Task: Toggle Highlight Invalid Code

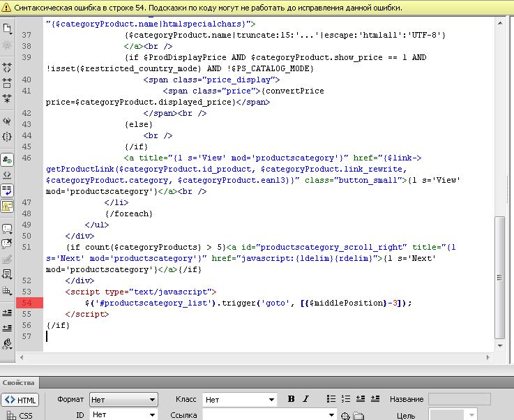Action: 7,175
